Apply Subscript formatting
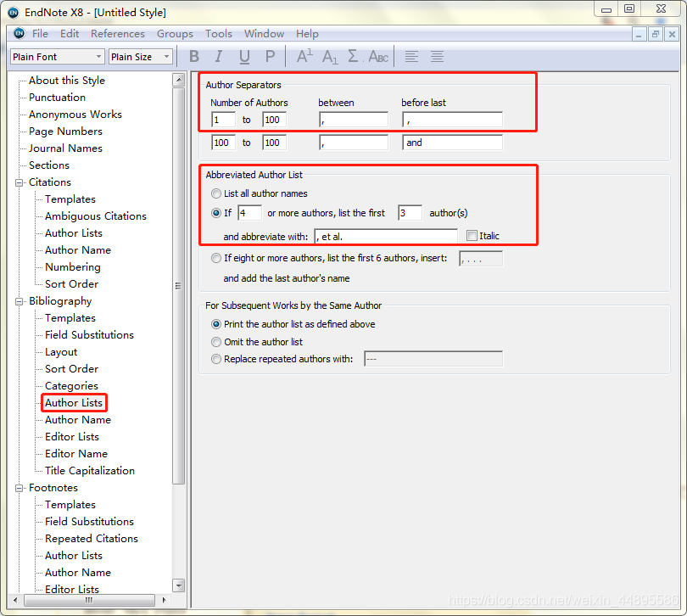Screen dimensions: 687x616 330,57
